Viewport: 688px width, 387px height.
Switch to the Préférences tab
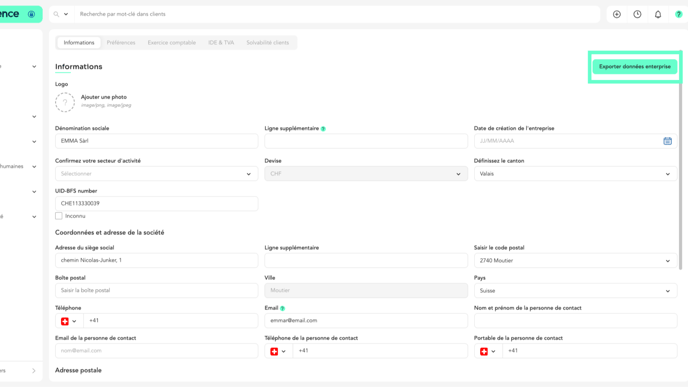click(121, 43)
